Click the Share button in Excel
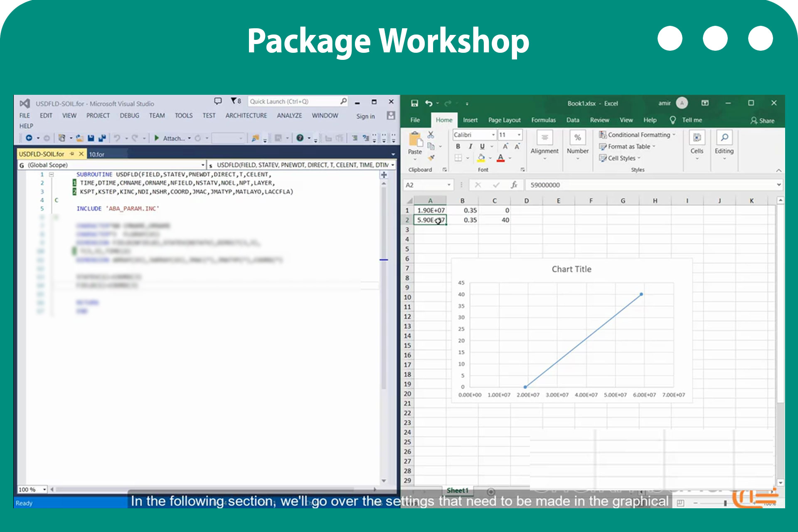This screenshot has width=798, height=532. point(762,121)
